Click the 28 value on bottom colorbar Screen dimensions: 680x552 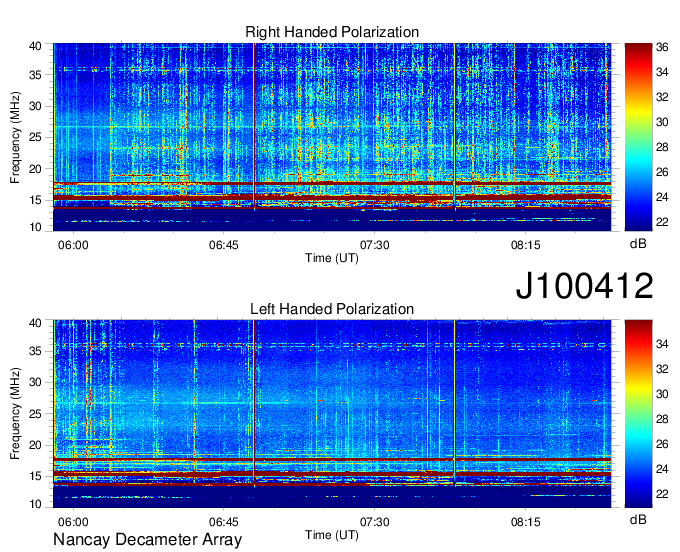pyautogui.click(x=662, y=419)
